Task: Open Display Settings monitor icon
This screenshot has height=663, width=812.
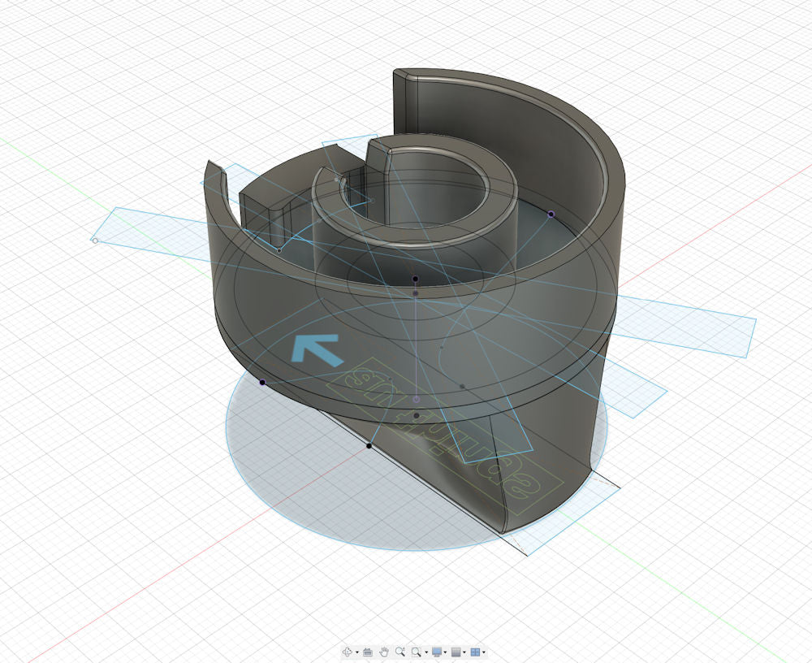Action: (x=437, y=652)
